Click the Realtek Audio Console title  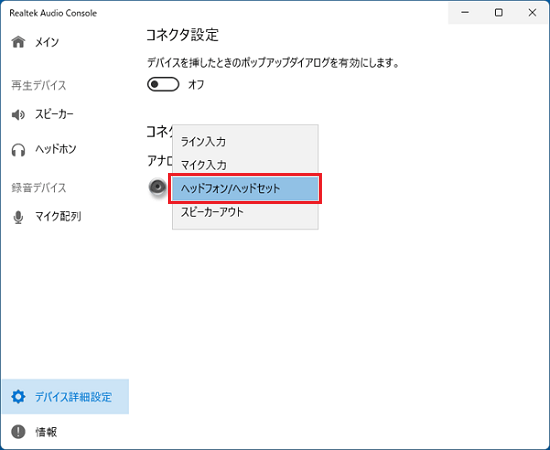pos(53,13)
